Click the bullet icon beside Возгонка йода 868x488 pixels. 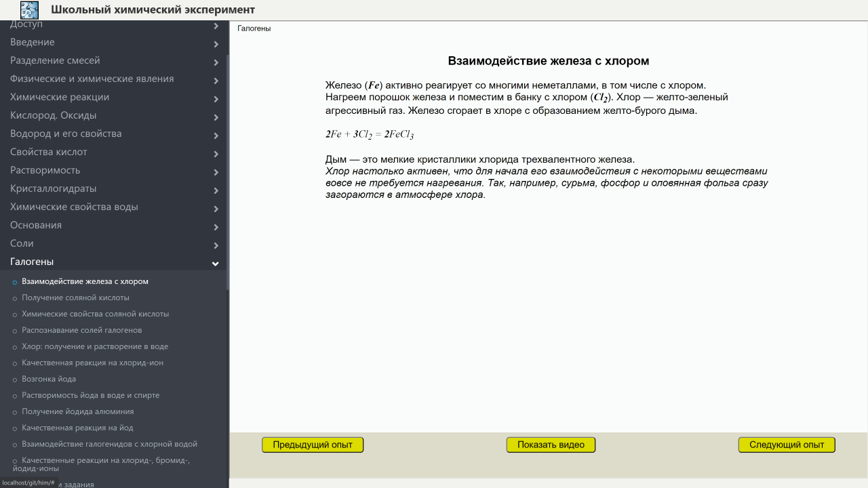[15, 380]
